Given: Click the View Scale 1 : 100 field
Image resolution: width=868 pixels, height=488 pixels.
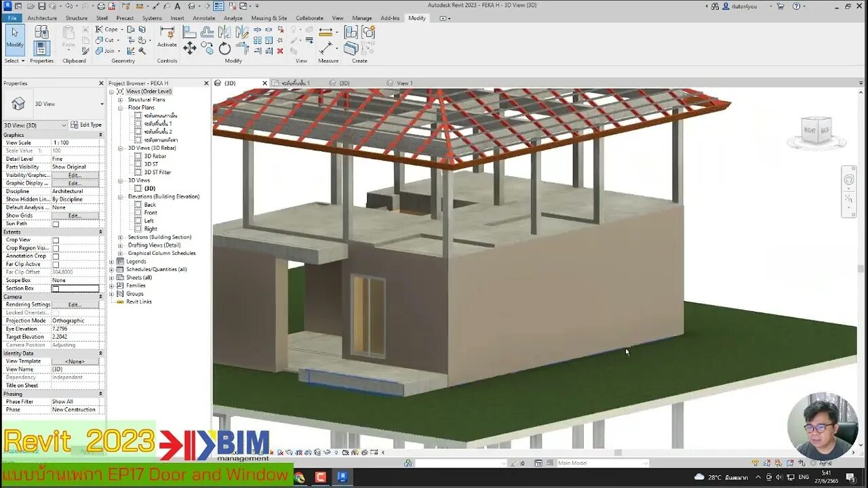Looking at the screenshot, I should (x=75, y=142).
